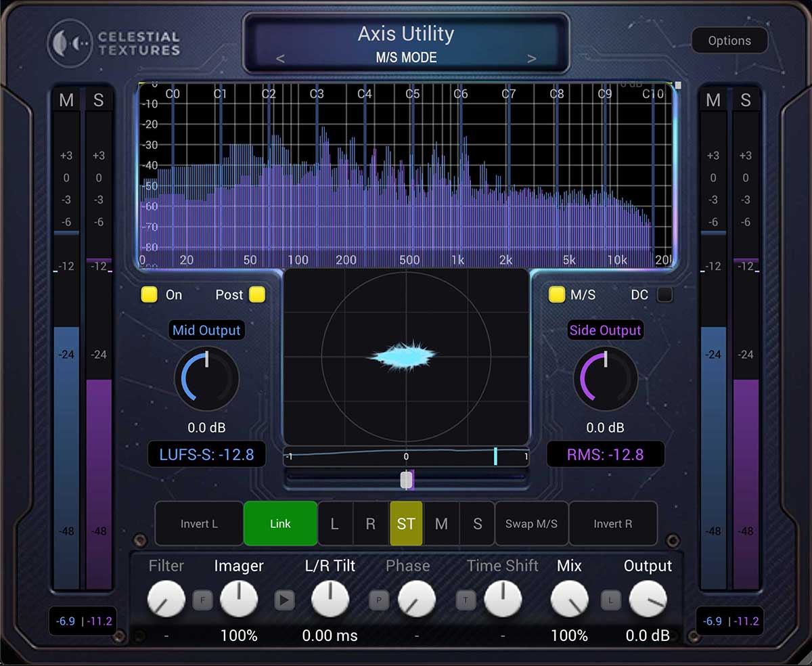Click the Output knob
This screenshot has width=812, height=666.
point(648,599)
